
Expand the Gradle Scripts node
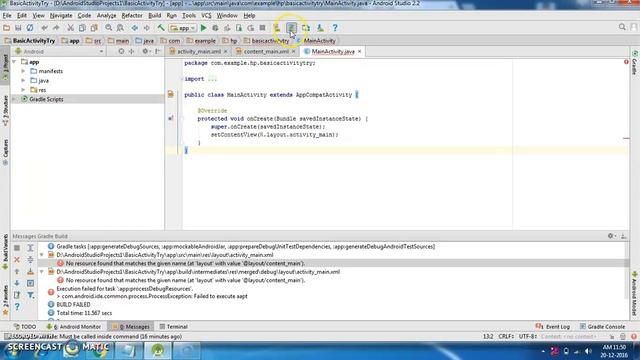pyautogui.click(x=15, y=99)
